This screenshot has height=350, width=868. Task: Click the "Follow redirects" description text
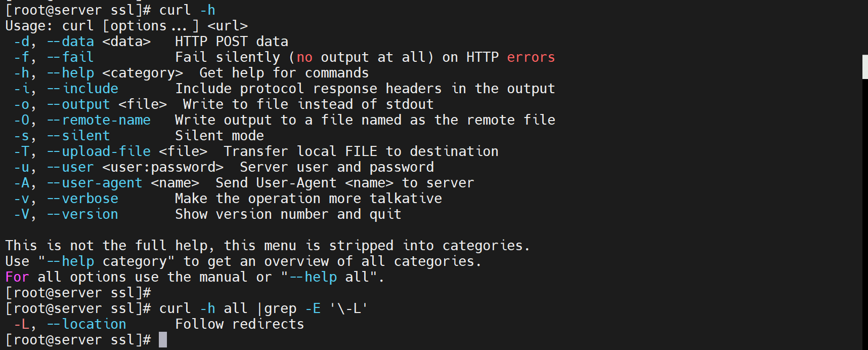pos(239,324)
